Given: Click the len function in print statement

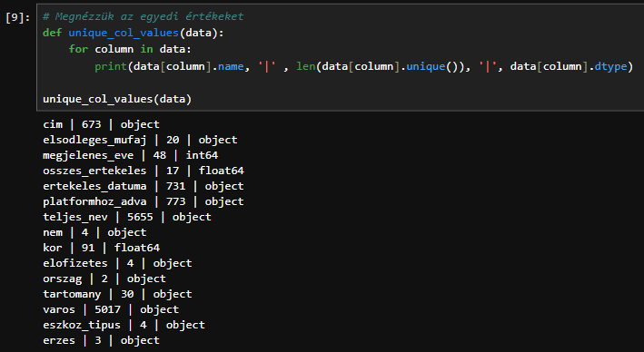Looking at the screenshot, I should (x=306, y=66).
